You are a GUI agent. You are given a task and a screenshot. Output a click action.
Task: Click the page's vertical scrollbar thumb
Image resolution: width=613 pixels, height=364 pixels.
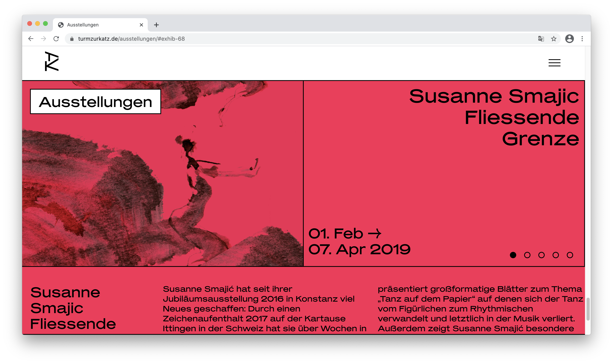pyautogui.click(x=588, y=309)
